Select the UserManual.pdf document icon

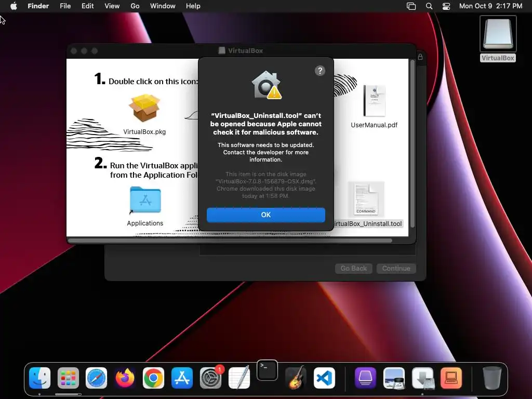374,100
